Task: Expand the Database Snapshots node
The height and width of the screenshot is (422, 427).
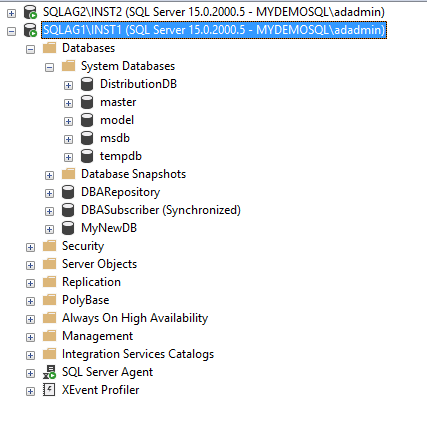Action: [49, 175]
